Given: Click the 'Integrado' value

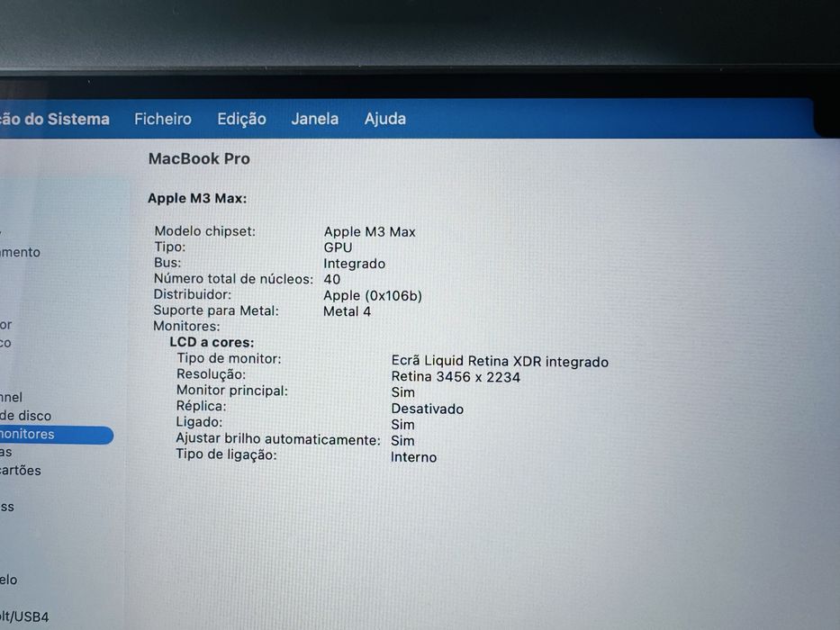Looking at the screenshot, I should (x=354, y=264).
